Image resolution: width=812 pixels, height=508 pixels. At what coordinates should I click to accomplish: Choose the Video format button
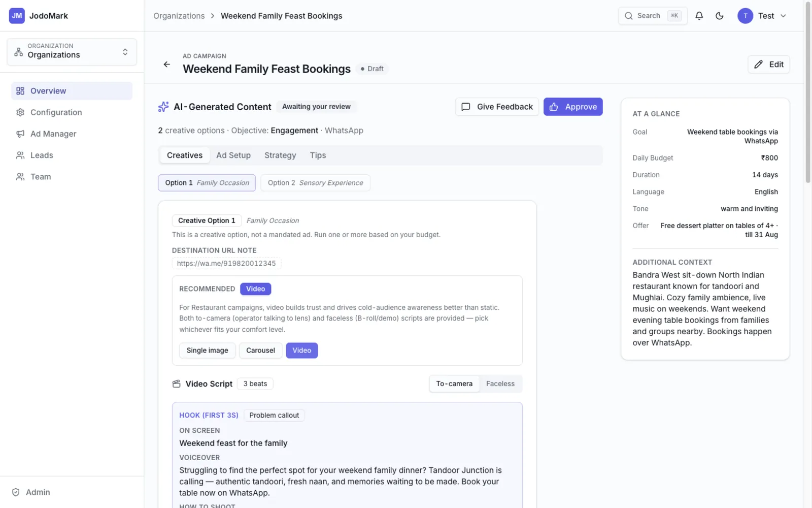[x=301, y=351]
